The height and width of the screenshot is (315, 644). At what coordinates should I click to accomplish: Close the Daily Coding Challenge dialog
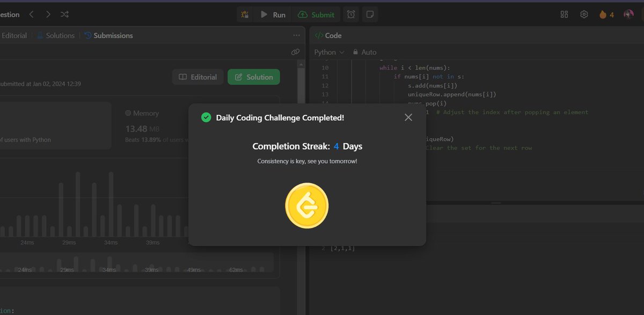coord(408,117)
